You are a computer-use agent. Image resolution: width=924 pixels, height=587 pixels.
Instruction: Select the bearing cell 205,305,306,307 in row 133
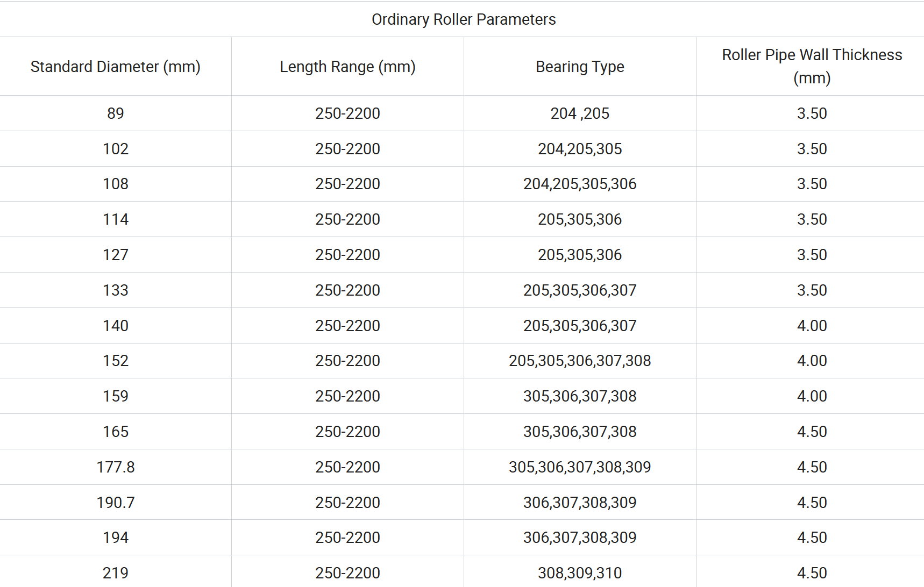coord(580,290)
